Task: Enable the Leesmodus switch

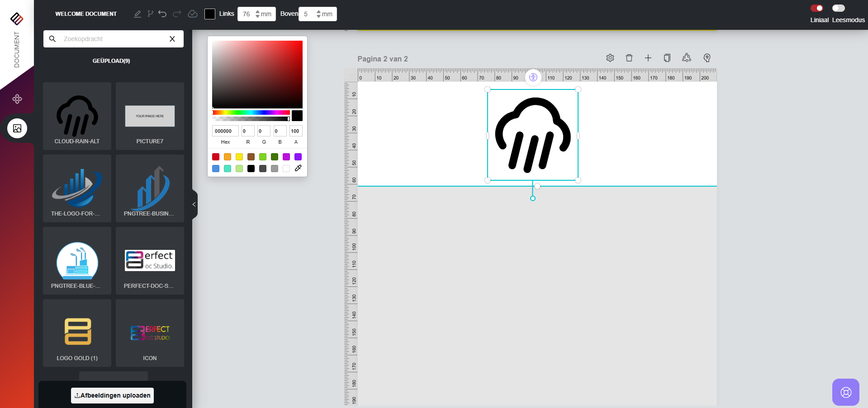Action: tap(838, 8)
